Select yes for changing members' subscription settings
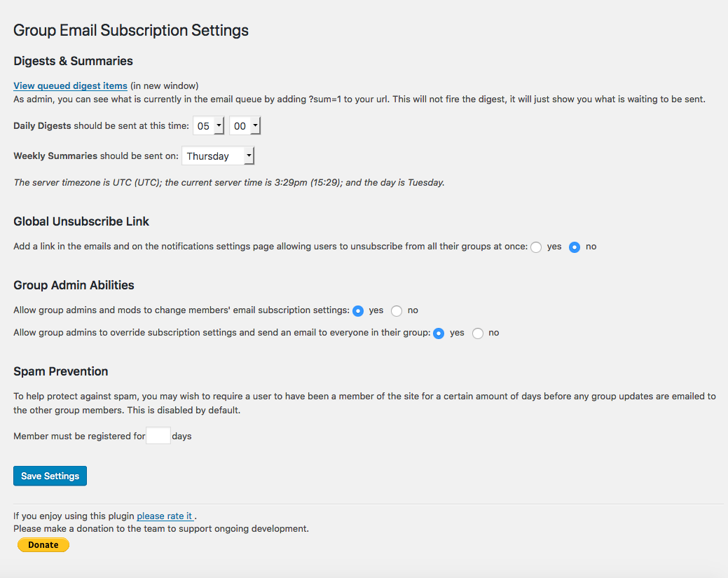The height and width of the screenshot is (578, 728). tap(358, 310)
